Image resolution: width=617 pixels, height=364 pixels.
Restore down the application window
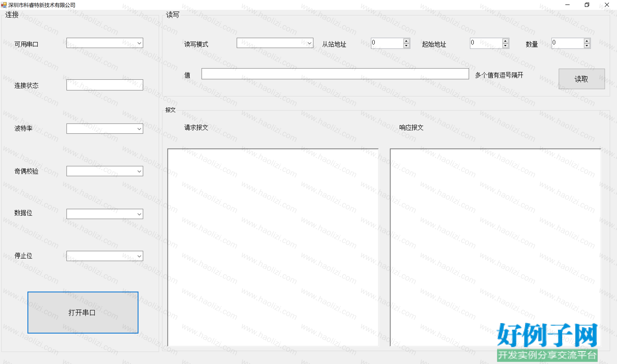[587, 5]
